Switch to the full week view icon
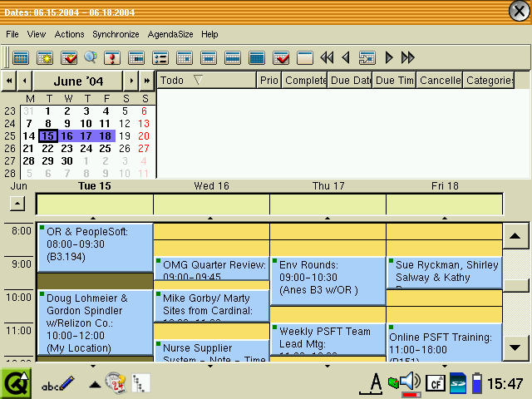The image size is (532, 399). coord(233,57)
